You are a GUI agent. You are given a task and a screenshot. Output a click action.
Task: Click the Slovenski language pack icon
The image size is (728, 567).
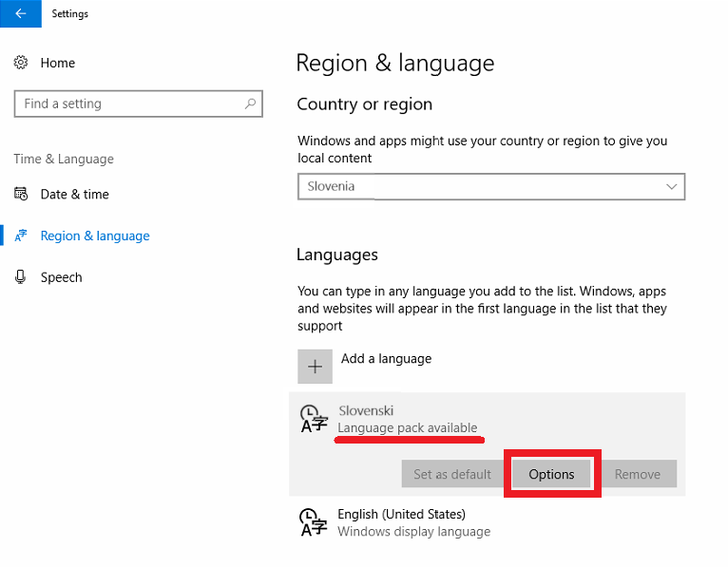314,419
